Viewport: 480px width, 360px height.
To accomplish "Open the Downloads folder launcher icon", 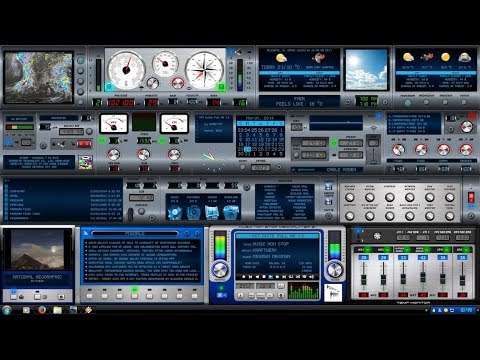I will (x=231, y=212).
